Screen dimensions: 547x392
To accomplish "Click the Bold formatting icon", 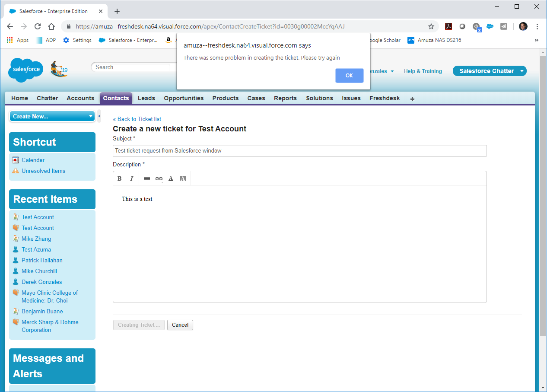I will click(120, 178).
